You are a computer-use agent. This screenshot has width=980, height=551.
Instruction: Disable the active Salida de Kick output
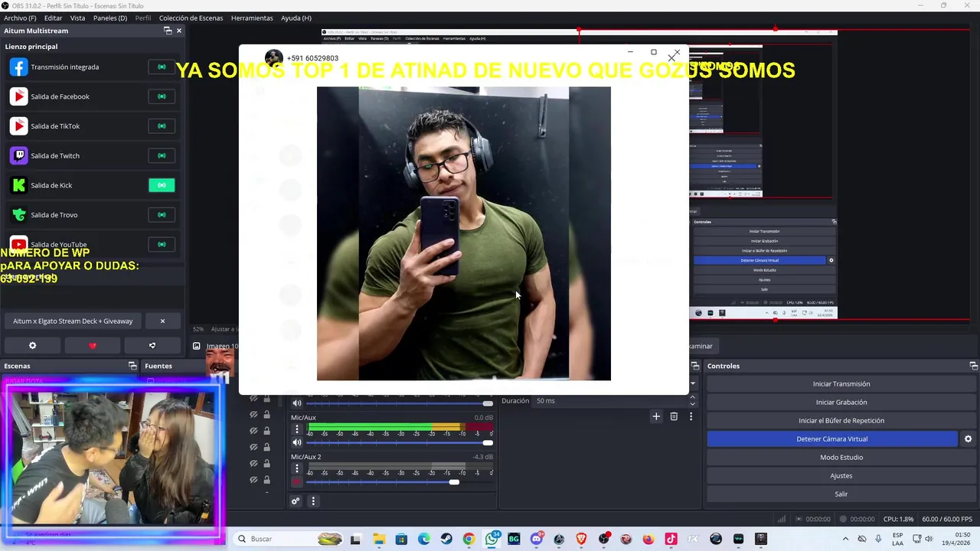(162, 185)
